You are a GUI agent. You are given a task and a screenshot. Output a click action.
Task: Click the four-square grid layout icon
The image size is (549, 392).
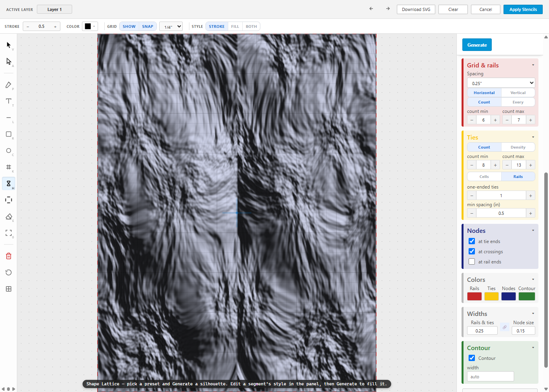point(9,289)
